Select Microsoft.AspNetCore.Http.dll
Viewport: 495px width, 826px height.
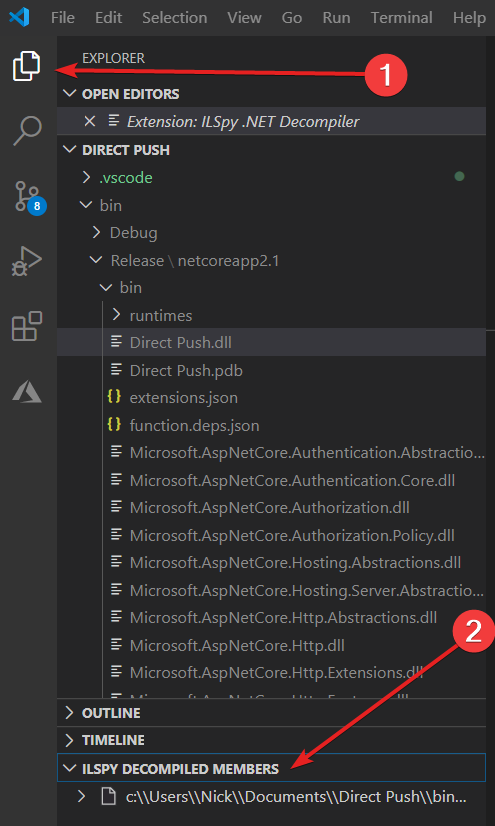271,645
